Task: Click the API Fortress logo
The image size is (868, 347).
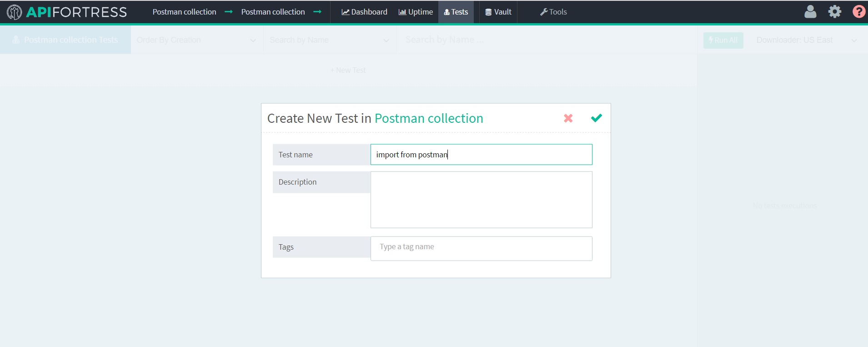Action: [x=67, y=12]
